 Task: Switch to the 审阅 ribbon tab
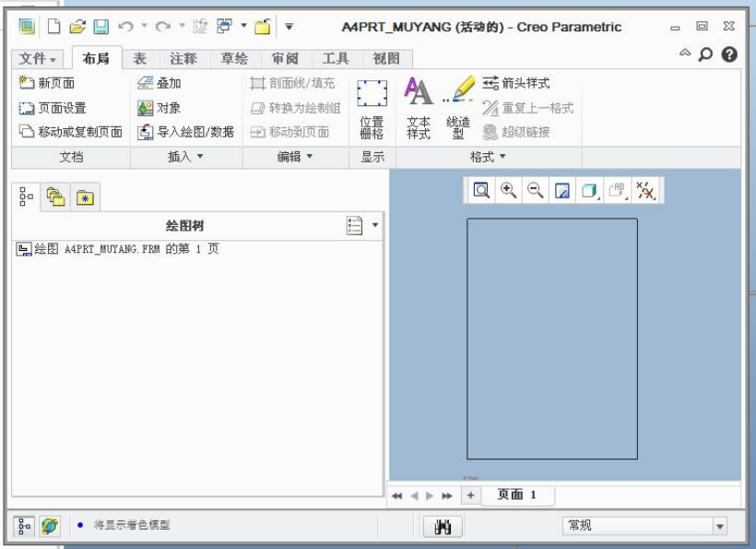click(x=286, y=59)
